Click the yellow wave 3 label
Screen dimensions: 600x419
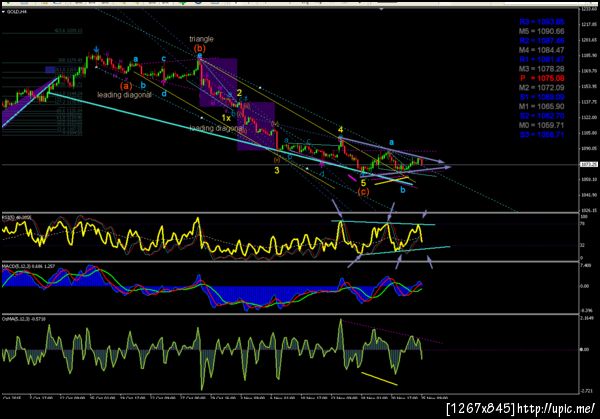[x=277, y=170]
